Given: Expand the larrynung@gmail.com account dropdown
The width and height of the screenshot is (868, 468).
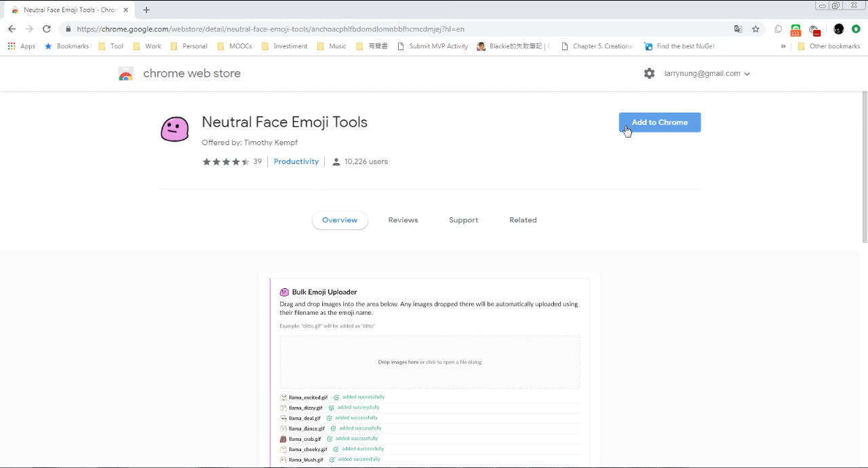Looking at the screenshot, I should [x=707, y=73].
